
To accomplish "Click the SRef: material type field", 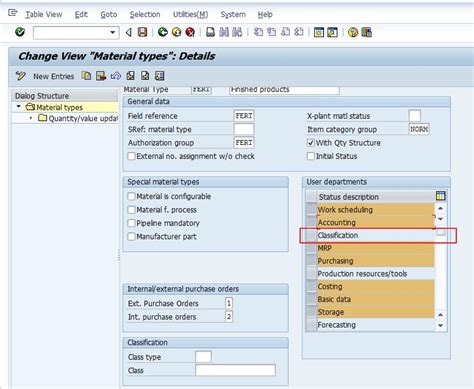I will (x=244, y=129).
